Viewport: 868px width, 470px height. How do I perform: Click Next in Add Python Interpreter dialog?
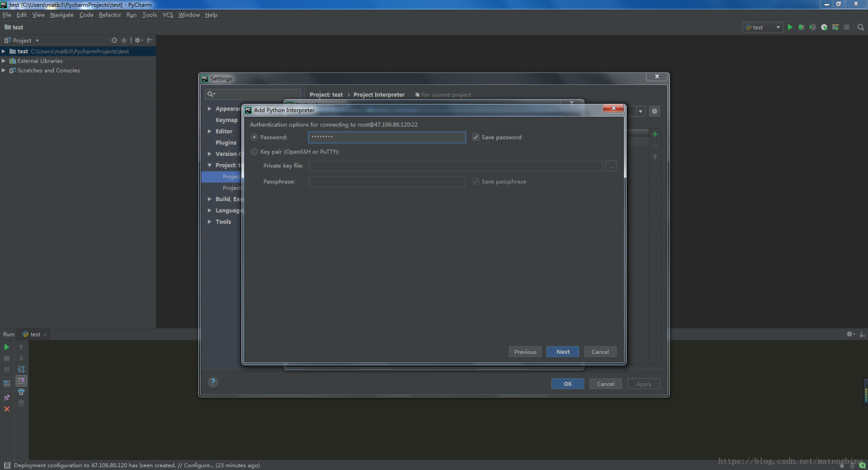pyautogui.click(x=563, y=351)
